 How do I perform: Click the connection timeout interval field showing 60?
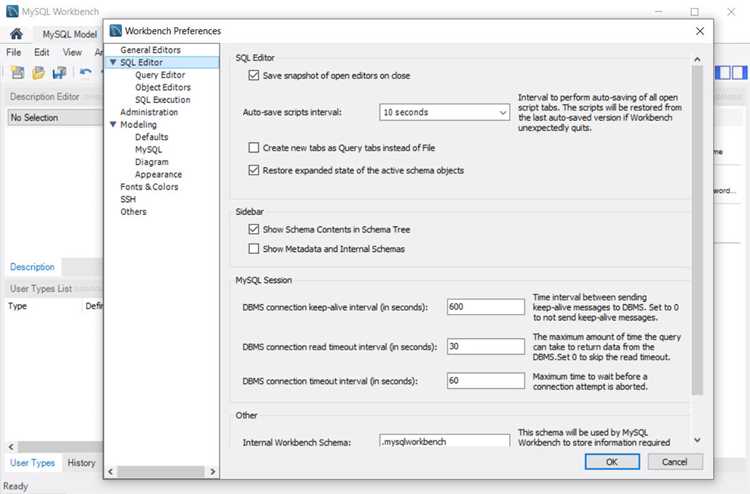(485, 381)
